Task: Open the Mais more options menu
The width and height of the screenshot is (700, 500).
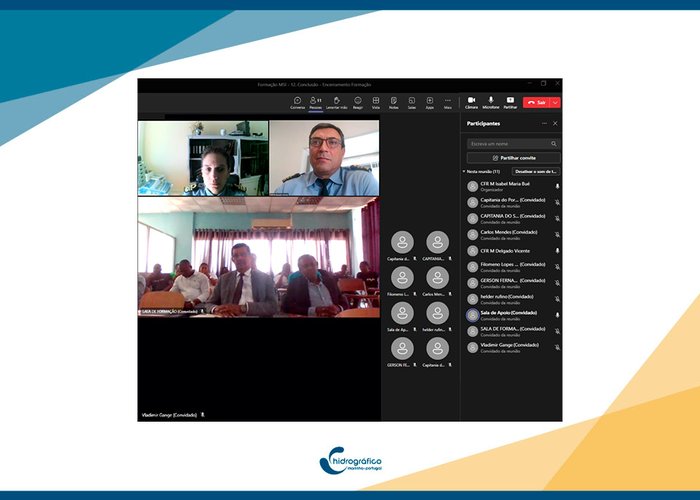Action: [447, 101]
